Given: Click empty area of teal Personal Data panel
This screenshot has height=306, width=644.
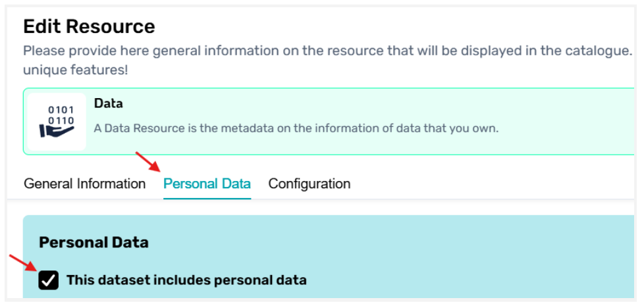Looking at the screenshot, I should tap(461, 257).
